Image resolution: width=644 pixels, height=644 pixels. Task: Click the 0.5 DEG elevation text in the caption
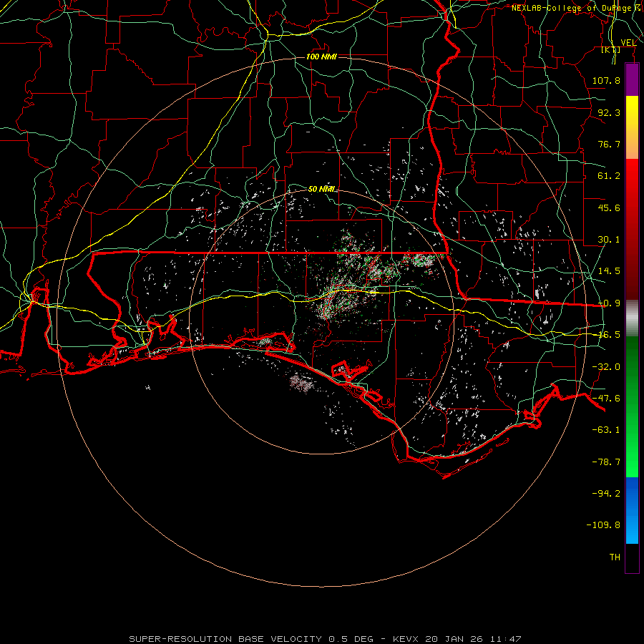351,639
